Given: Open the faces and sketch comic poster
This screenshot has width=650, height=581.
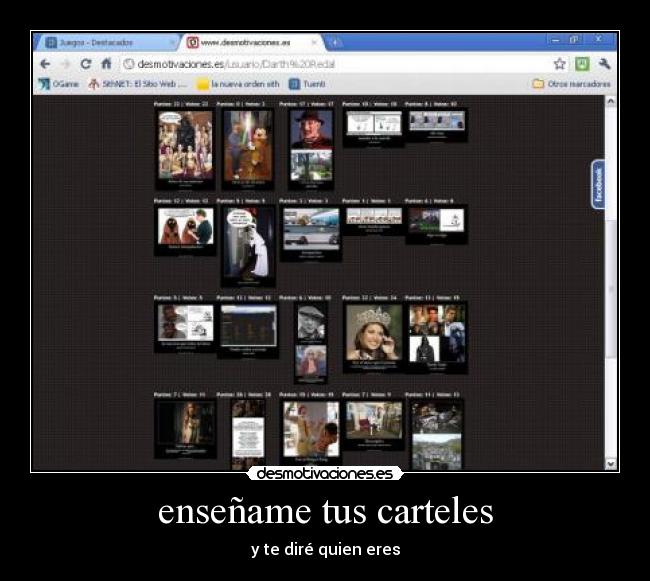Looking at the screenshot, I should pos(185,327).
